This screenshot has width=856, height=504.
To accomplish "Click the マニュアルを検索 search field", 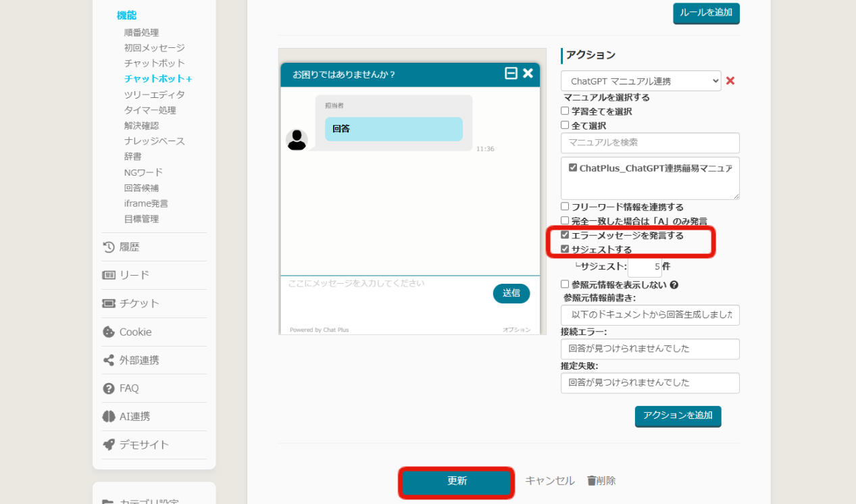I will (649, 143).
